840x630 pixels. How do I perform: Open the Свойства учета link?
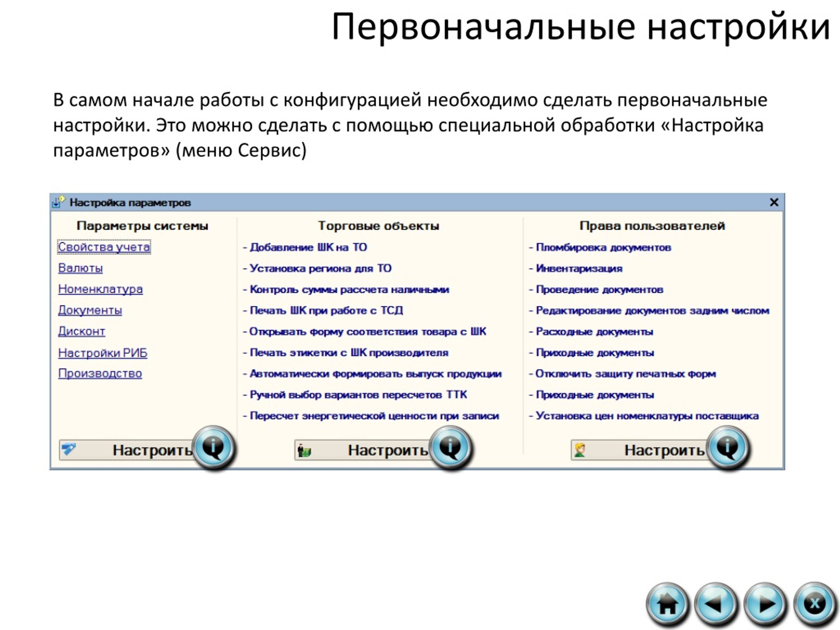(104, 247)
